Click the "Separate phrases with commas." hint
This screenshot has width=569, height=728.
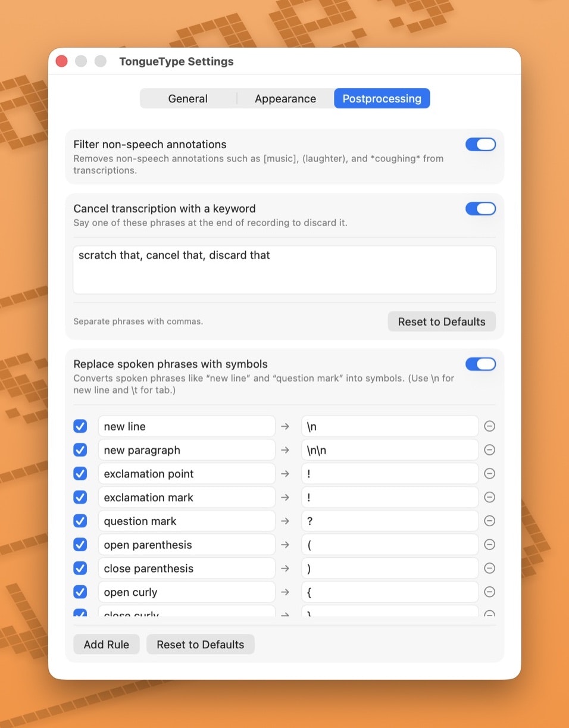[138, 321]
